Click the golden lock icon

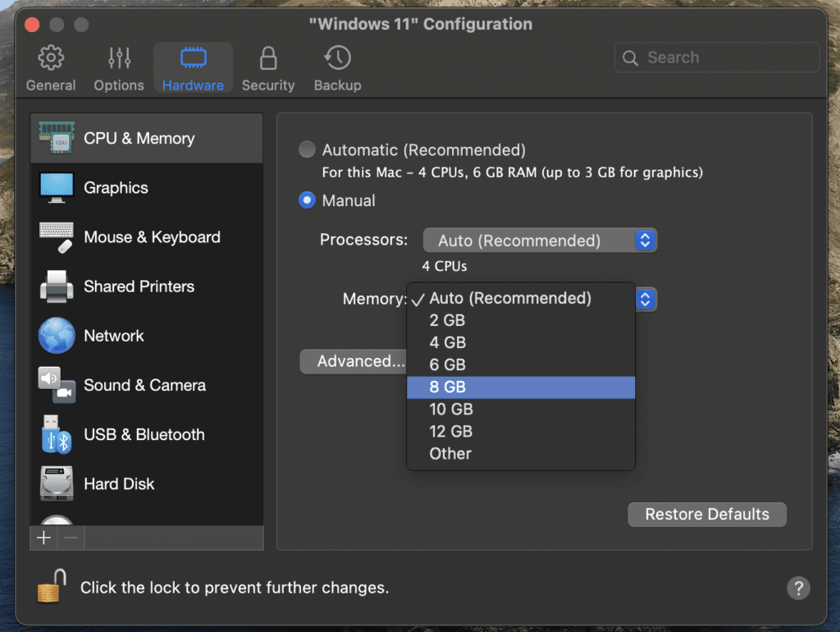click(x=52, y=586)
